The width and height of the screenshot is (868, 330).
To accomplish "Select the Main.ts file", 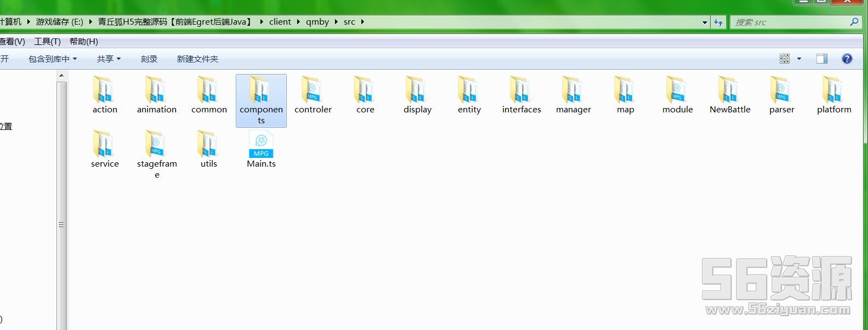I will [261, 145].
